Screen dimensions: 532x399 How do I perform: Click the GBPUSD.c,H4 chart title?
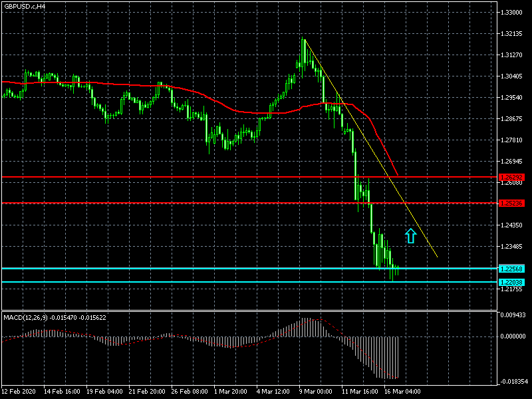click(25, 6)
